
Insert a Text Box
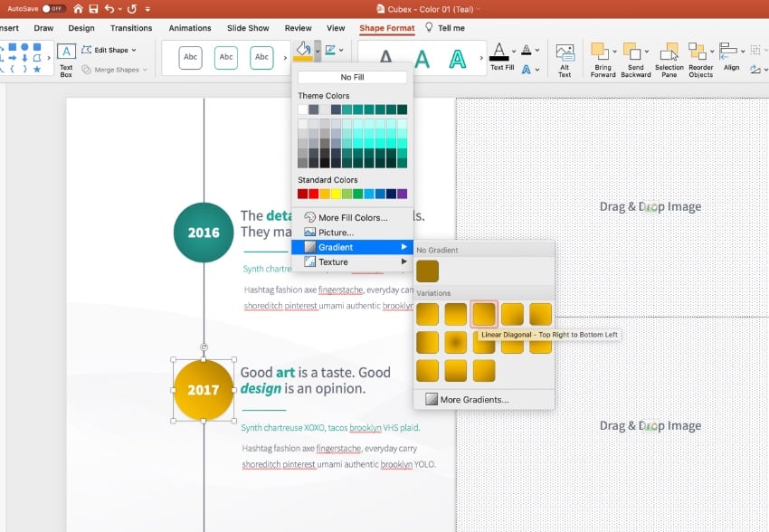coord(66,59)
